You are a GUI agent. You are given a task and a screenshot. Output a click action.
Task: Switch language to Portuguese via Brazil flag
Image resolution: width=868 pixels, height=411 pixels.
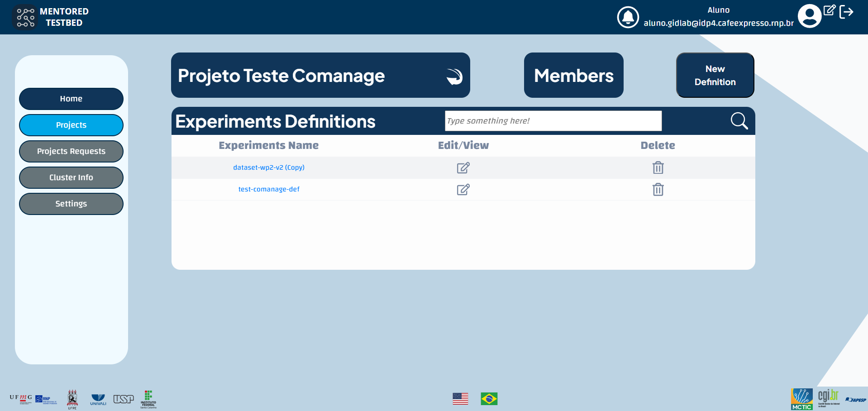489,399
